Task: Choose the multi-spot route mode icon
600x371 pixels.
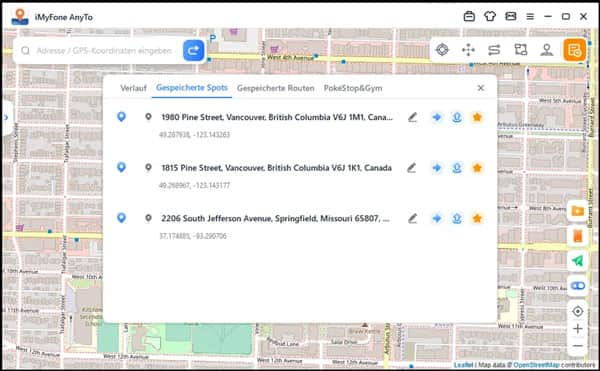Action: [x=520, y=50]
